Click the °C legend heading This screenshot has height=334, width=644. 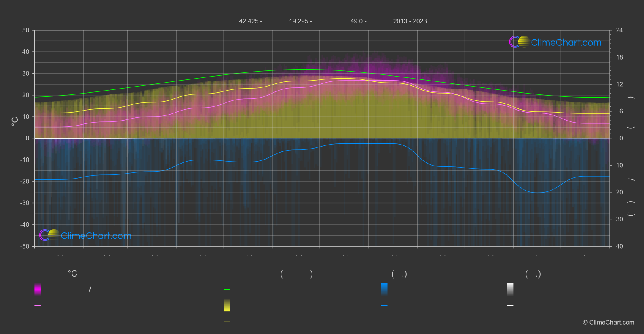tap(72, 274)
